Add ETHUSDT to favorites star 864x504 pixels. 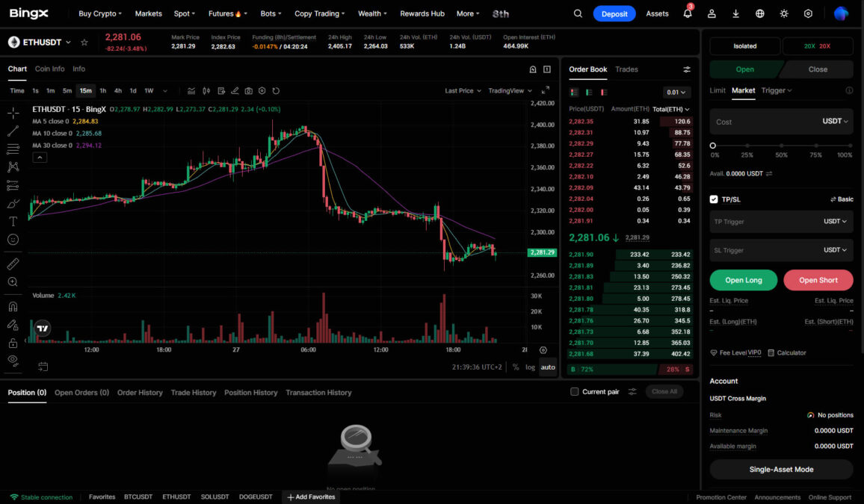click(84, 42)
